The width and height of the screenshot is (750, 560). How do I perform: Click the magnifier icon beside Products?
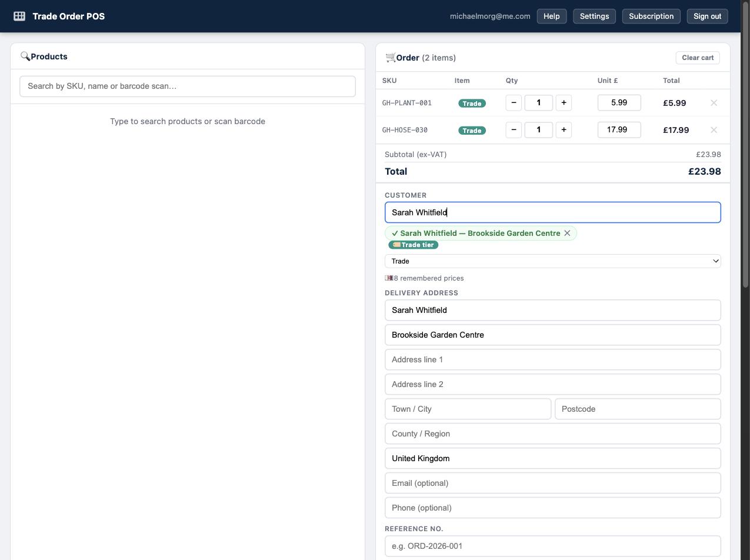(25, 56)
